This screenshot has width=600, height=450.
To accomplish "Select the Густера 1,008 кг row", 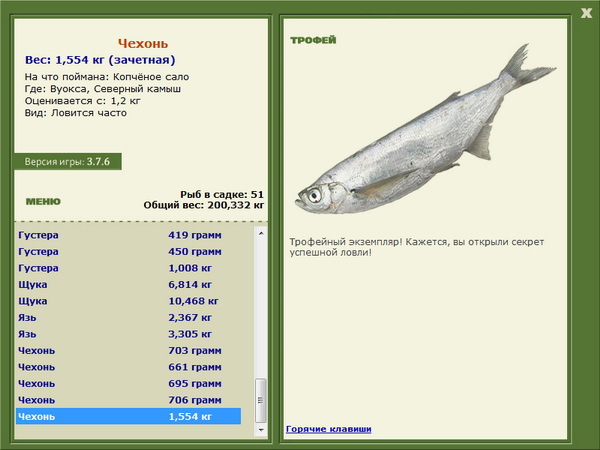I will tap(129, 268).
